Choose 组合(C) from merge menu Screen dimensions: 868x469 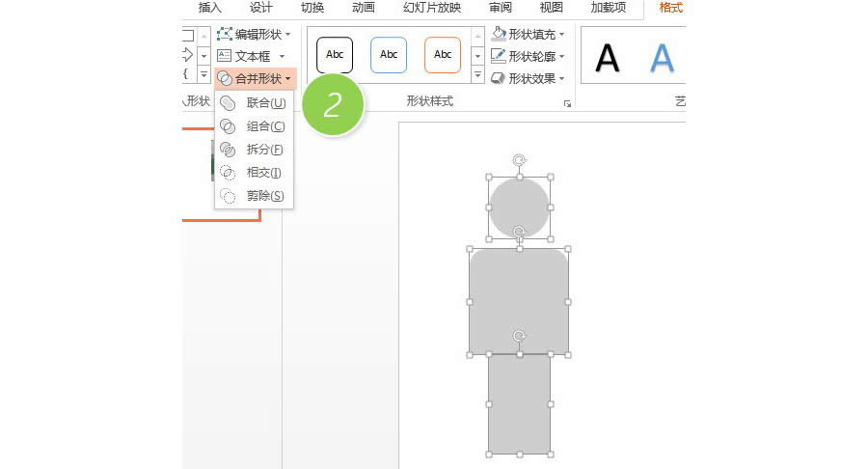pyautogui.click(x=254, y=126)
